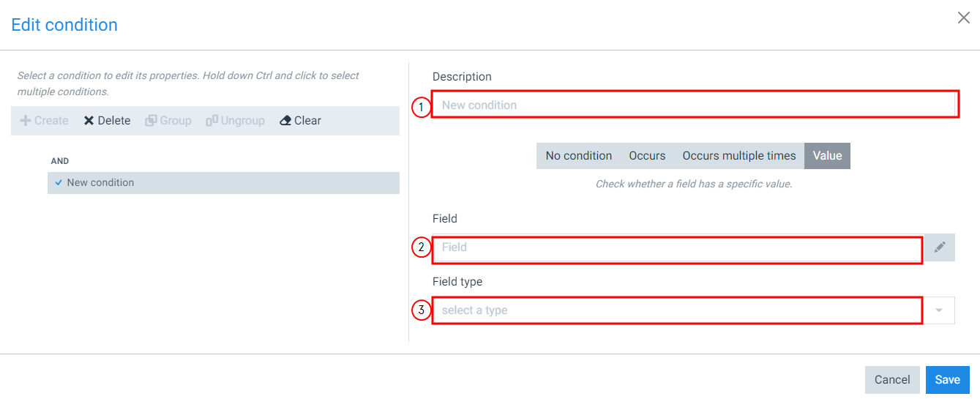Click the AND group operator label
The width and height of the screenshot is (980, 399).
(60, 161)
